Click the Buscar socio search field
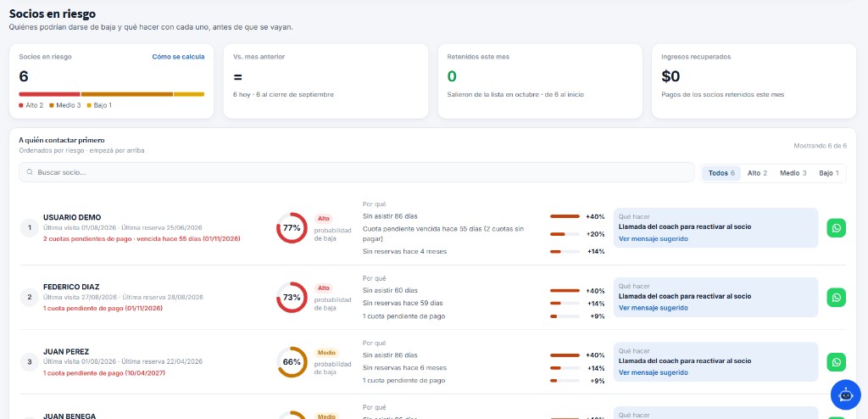The width and height of the screenshot is (868, 419). click(357, 172)
